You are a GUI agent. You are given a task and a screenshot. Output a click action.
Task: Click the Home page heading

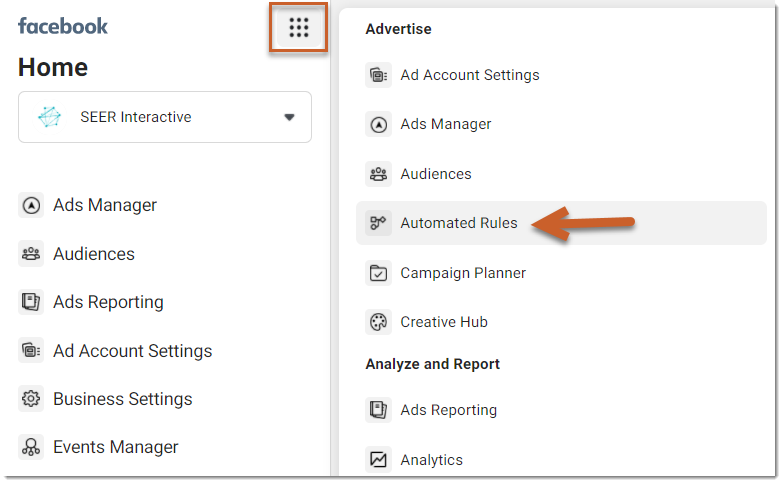click(53, 67)
